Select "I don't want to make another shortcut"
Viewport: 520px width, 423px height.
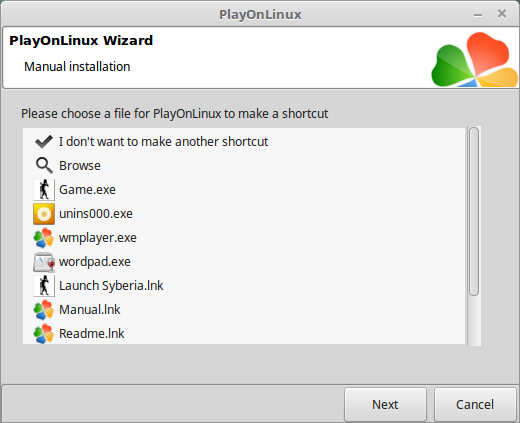pos(163,142)
